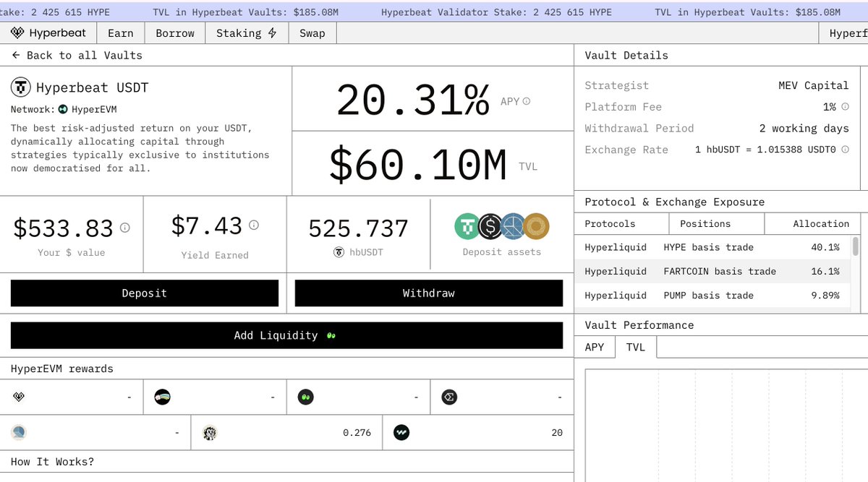The width and height of the screenshot is (868, 482).
Task: Click the 16.1% allocation value
Action: (825, 271)
